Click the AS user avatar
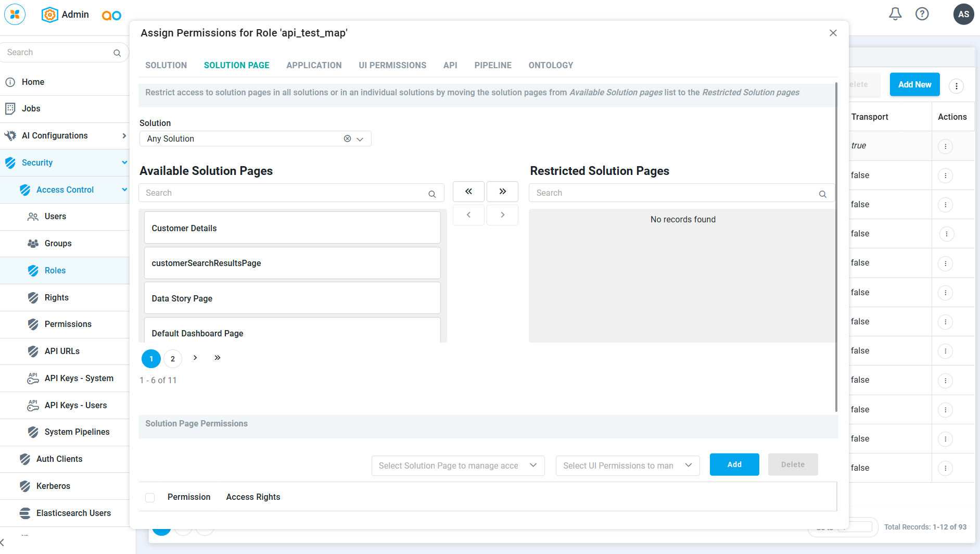980x554 pixels. pos(963,14)
